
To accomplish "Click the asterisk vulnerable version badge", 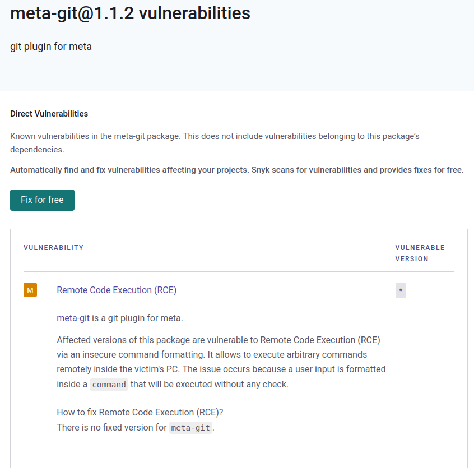I will click(401, 291).
